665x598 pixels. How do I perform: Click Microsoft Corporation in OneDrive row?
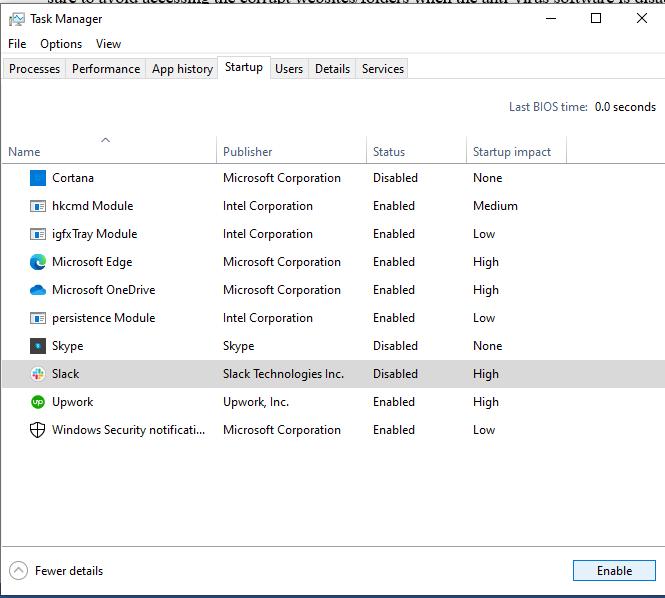(x=282, y=290)
